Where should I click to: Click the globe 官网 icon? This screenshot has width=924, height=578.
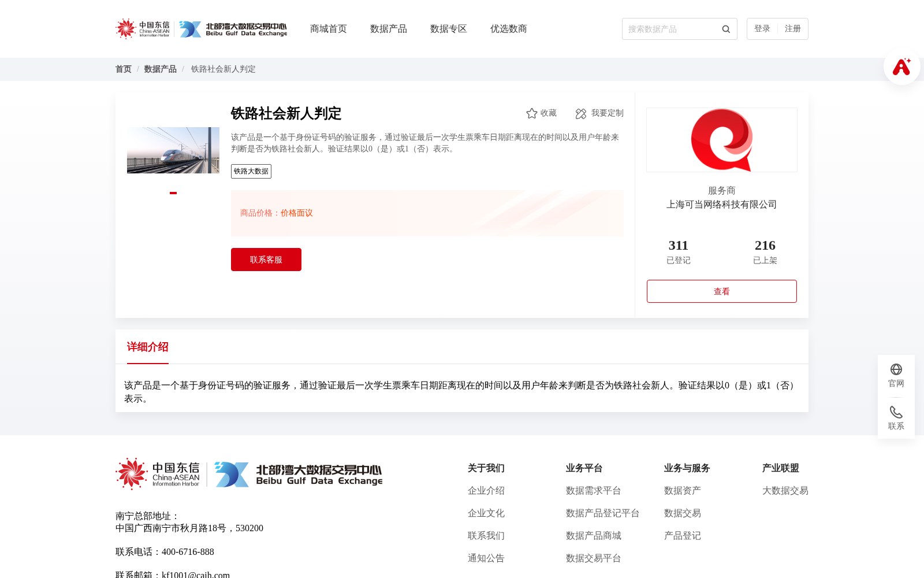(896, 369)
